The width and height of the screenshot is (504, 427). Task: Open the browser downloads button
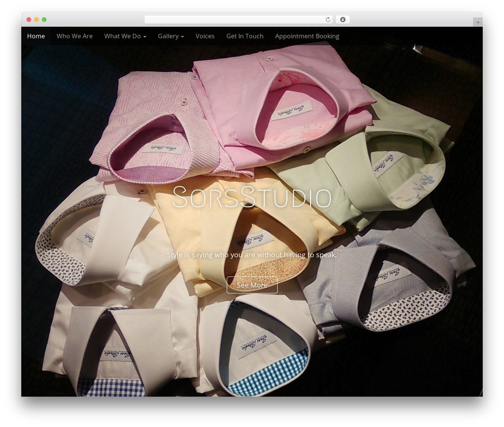(x=343, y=20)
